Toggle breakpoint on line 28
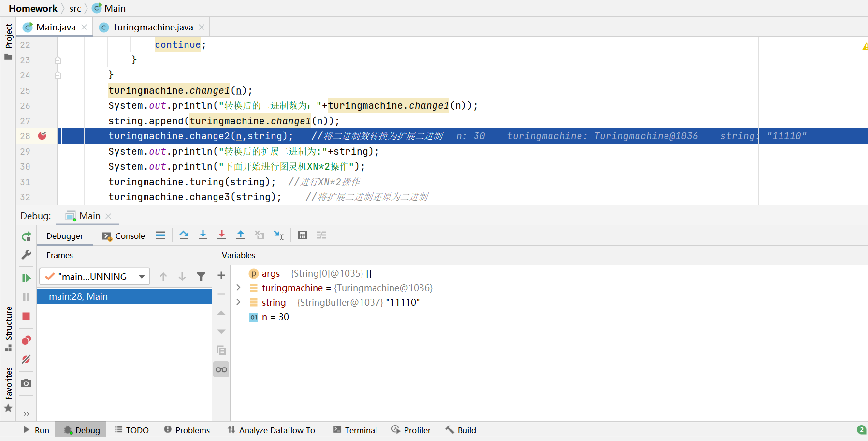The height and width of the screenshot is (441, 868). point(43,136)
